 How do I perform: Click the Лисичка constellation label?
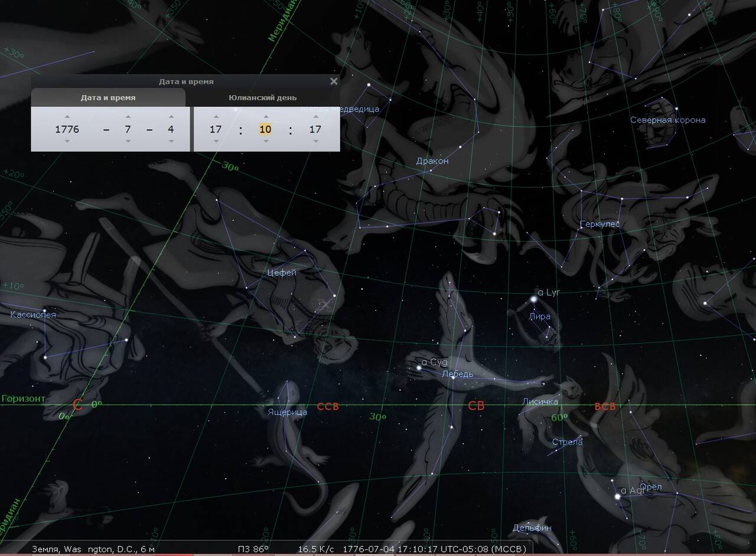point(540,402)
